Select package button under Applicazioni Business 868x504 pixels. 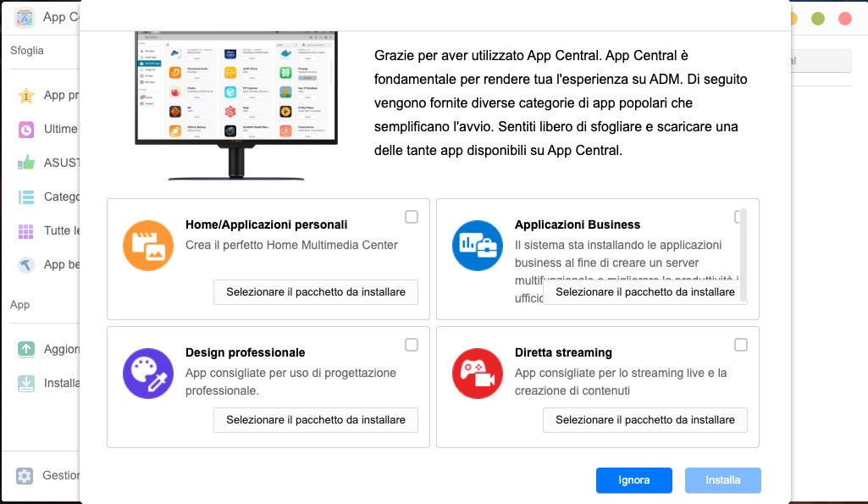tap(645, 292)
